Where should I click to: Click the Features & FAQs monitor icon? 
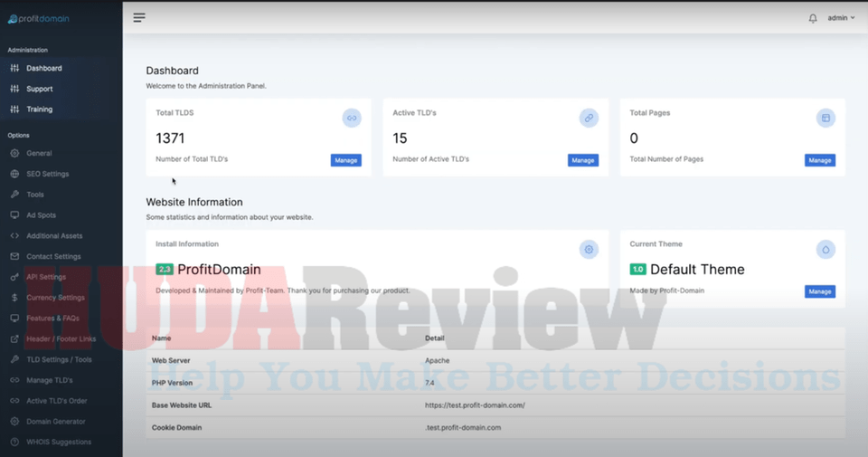14,318
